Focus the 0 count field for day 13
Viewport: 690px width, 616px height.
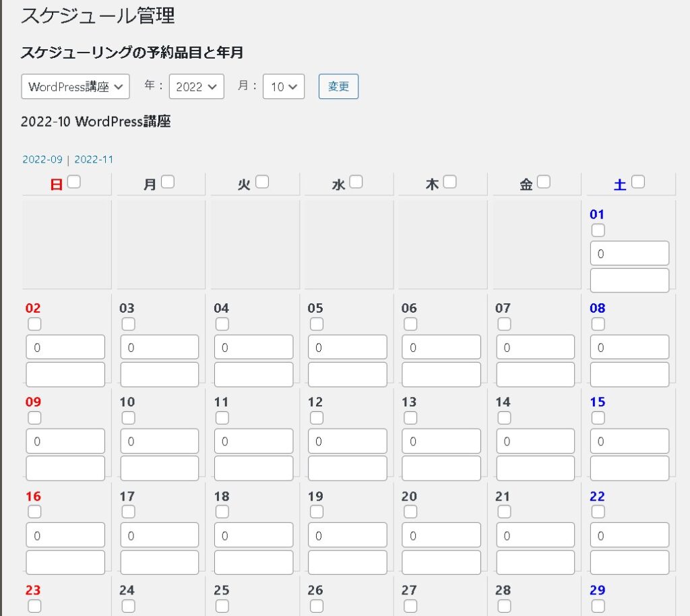[441, 441]
